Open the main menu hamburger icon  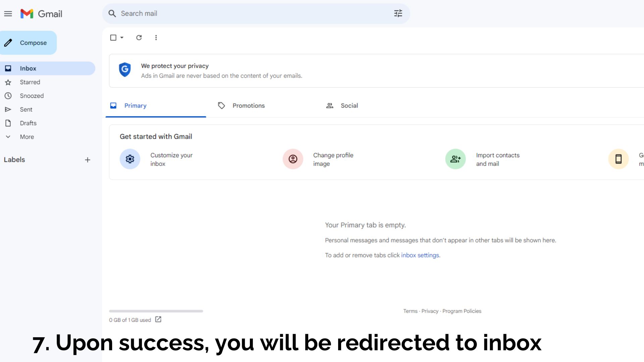8,14
